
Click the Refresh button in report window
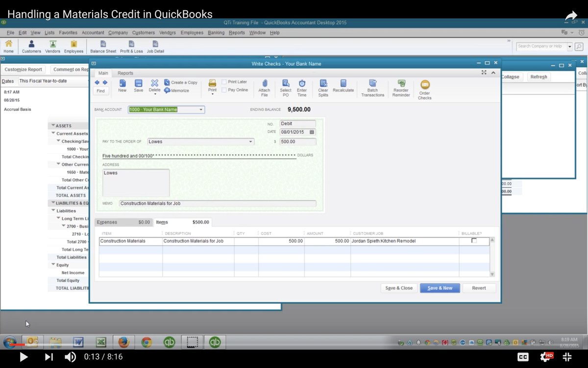[x=539, y=77]
